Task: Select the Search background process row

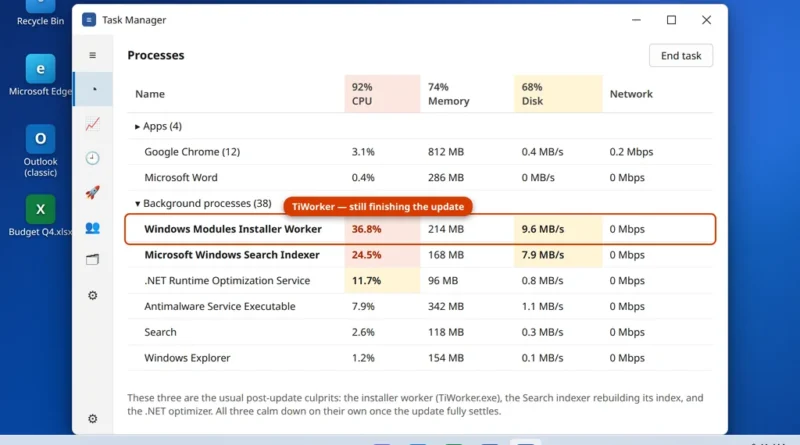Action: pos(420,332)
